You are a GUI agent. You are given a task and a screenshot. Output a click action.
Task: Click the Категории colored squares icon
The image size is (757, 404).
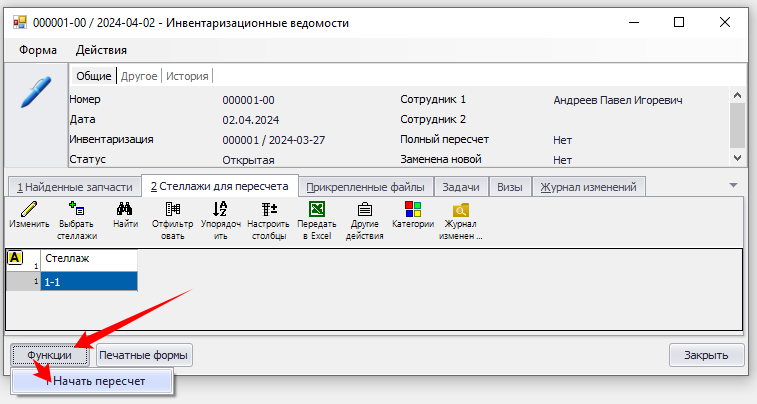click(413, 209)
